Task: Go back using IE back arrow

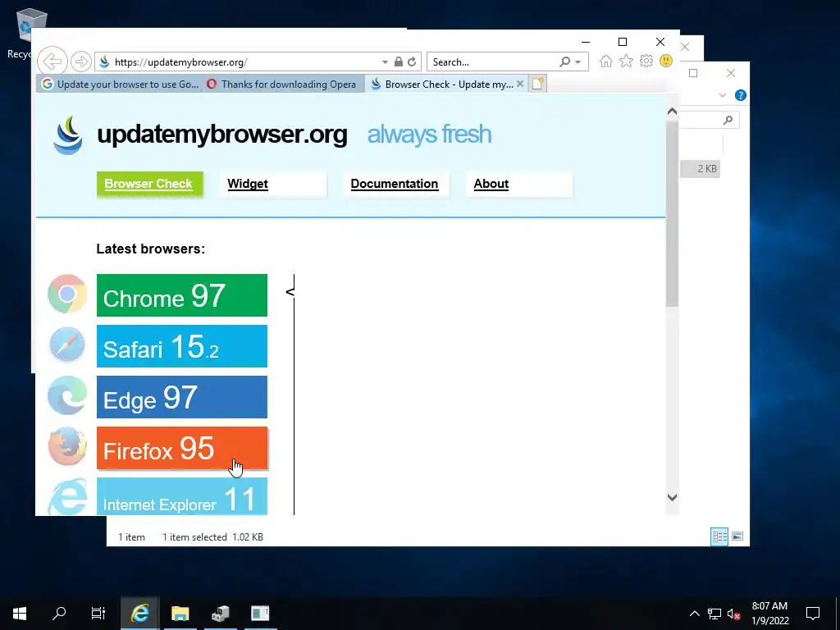Action: [52, 62]
